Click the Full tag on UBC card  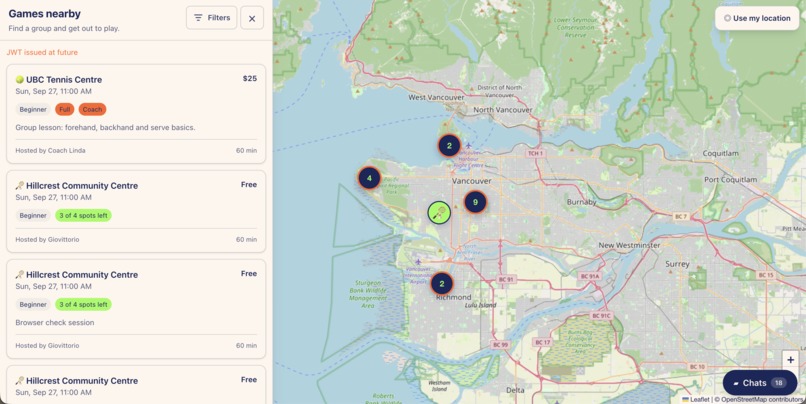[65, 109]
